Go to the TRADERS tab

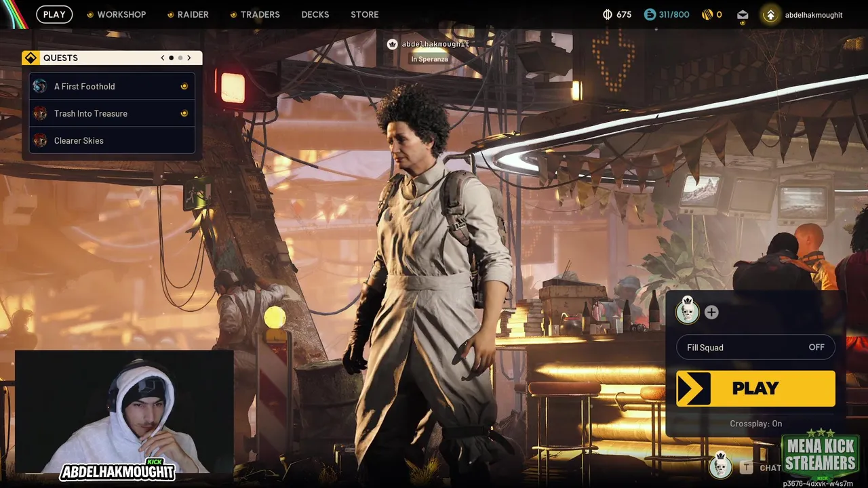coord(260,14)
